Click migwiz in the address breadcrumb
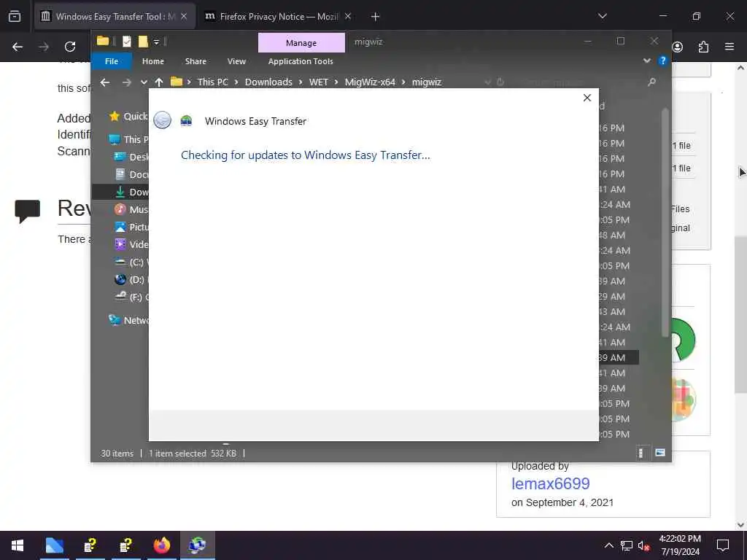Screen dimensions: 747x560 pyautogui.click(x=427, y=82)
